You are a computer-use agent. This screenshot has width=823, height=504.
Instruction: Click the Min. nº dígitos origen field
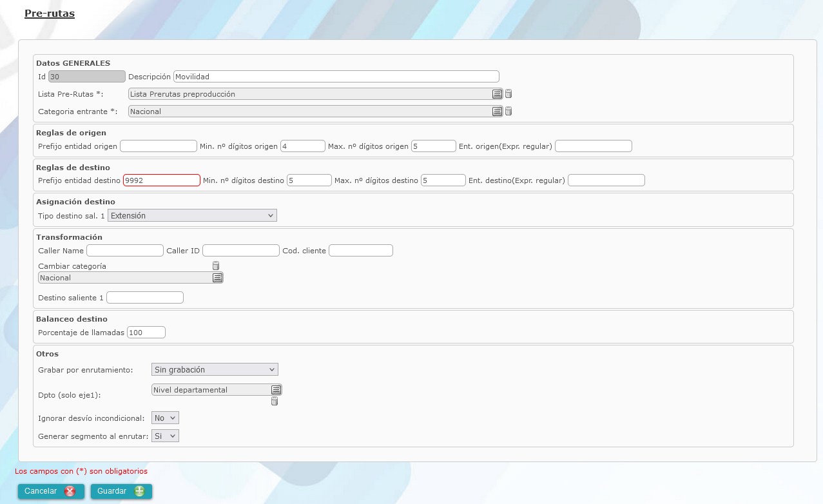[x=302, y=146]
